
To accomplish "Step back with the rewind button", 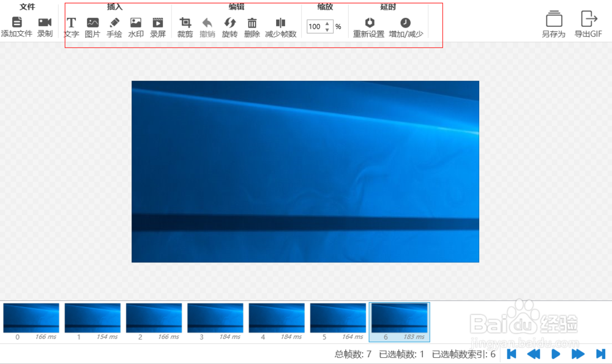I will pyautogui.click(x=534, y=354).
